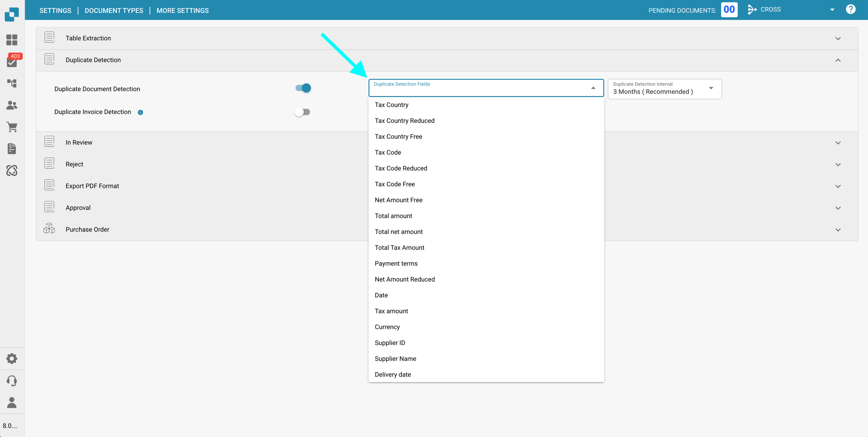This screenshot has width=868, height=437.
Task: Disable Duplicate Document Detection toggle
Action: click(x=303, y=88)
